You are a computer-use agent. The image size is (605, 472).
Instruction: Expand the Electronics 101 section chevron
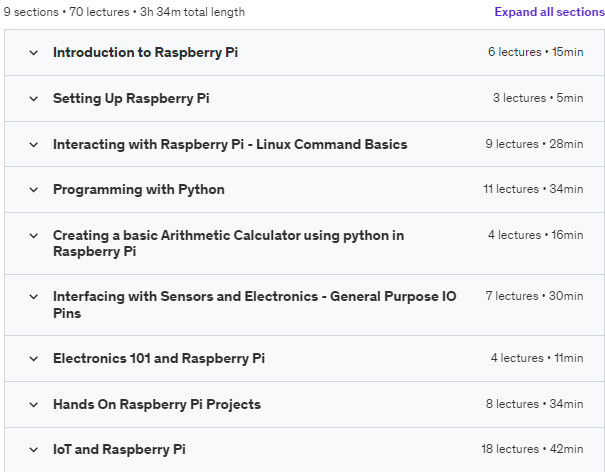[x=34, y=359]
